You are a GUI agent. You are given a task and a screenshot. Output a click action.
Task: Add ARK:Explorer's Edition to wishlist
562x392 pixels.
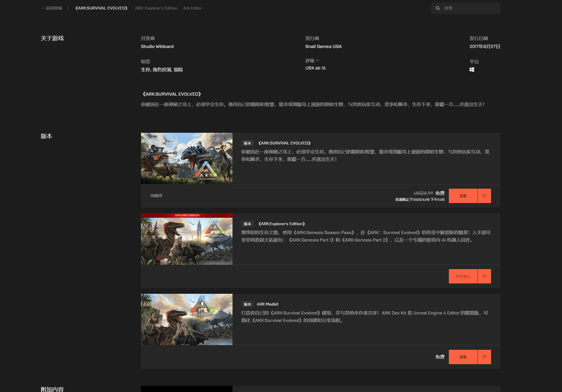484,276
